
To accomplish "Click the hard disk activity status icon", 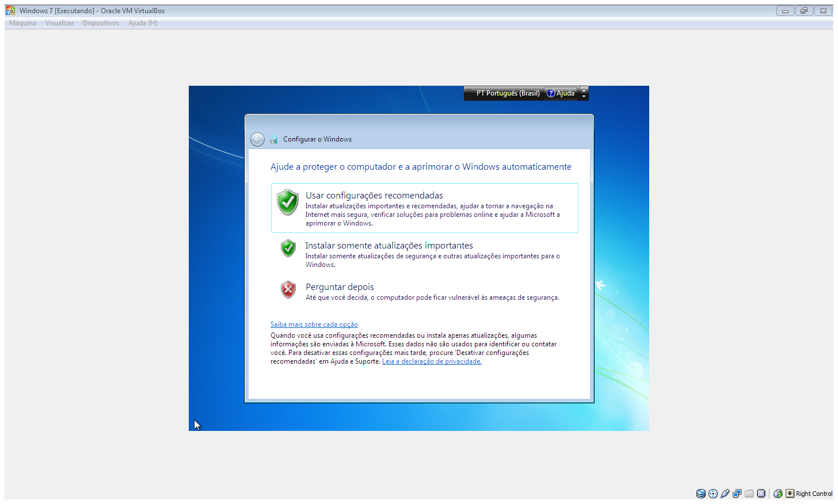I will pos(700,494).
